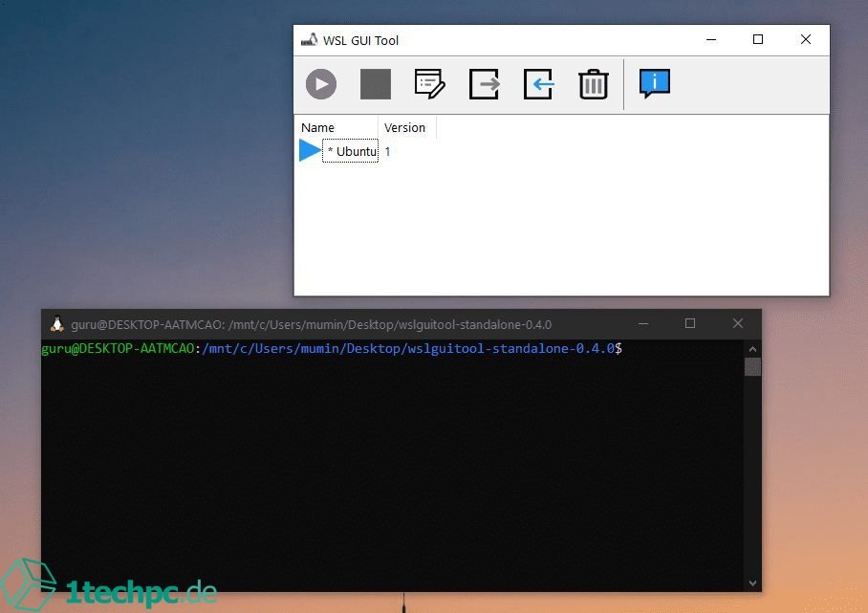The image size is (868, 613).
Task: Click the WSL GUI Tool window icon
Action: click(x=310, y=40)
